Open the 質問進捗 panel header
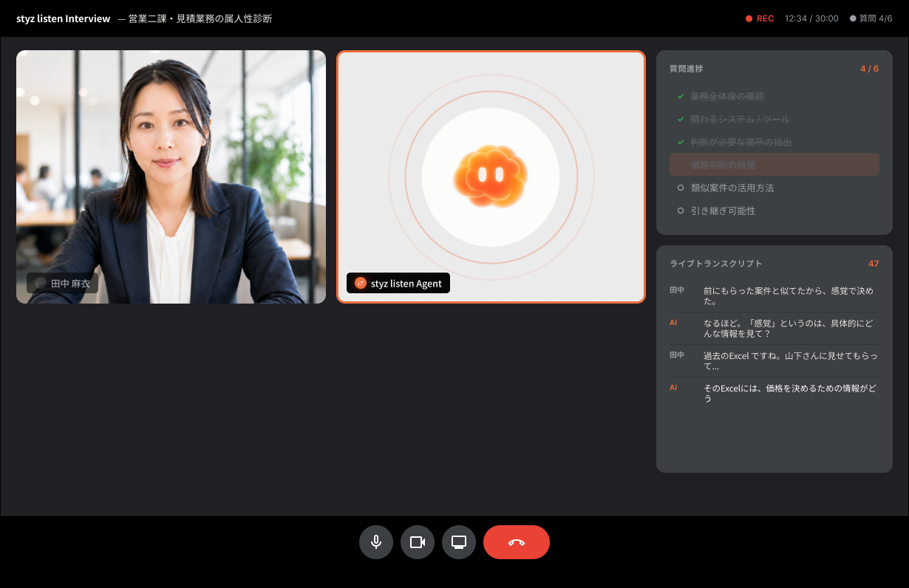The width and height of the screenshot is (909, 588). [687, 69]
